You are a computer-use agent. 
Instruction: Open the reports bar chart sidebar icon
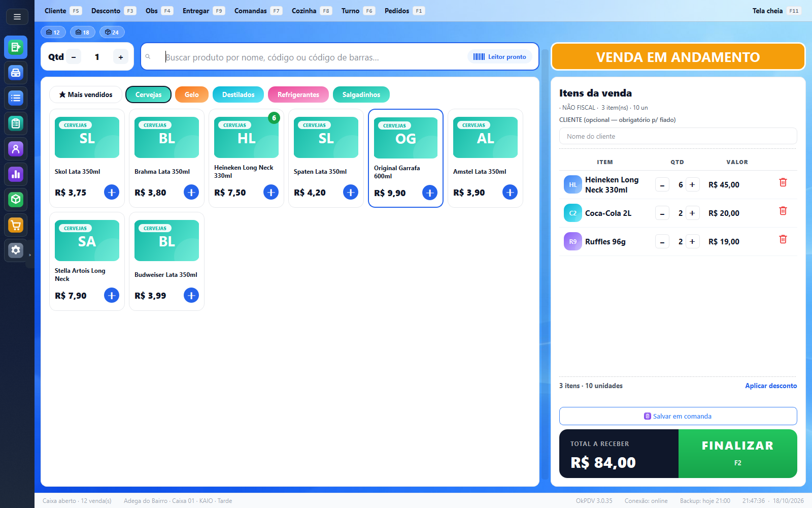[16, 174]
